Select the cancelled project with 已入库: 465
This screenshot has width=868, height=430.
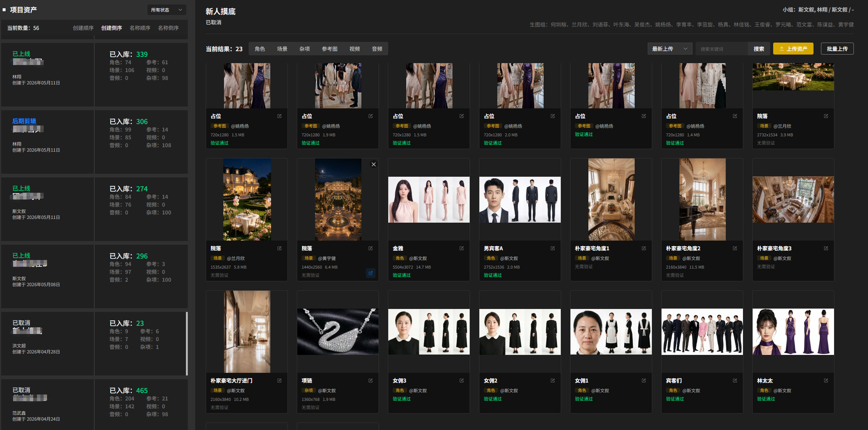94,405
